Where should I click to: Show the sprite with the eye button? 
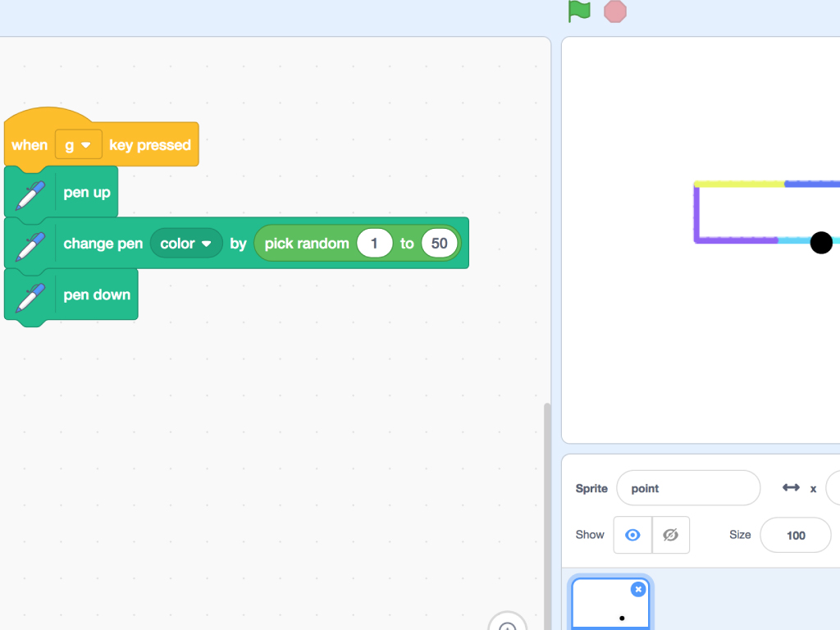[x=632, y=535]
